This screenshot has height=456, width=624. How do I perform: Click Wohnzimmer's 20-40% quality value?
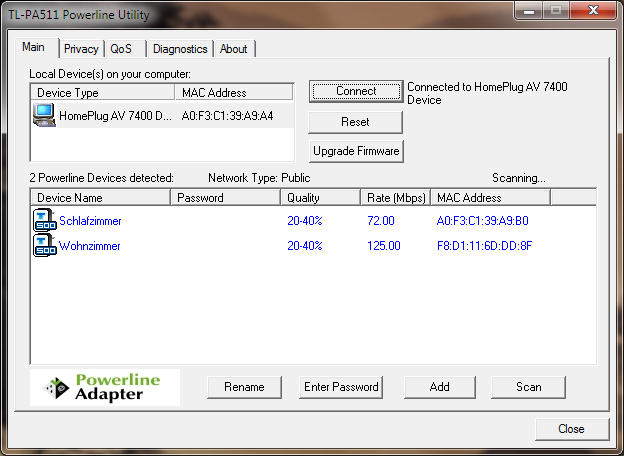point(305,246)
